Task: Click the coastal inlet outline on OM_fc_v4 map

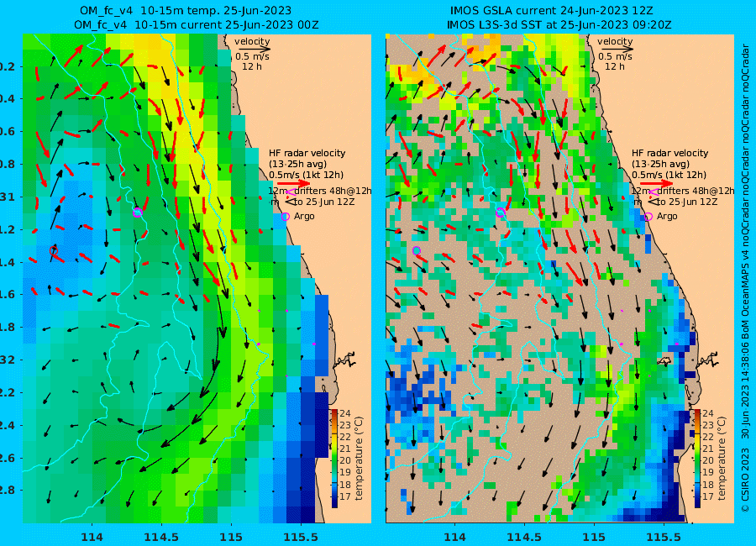Action: pos(344,360)
